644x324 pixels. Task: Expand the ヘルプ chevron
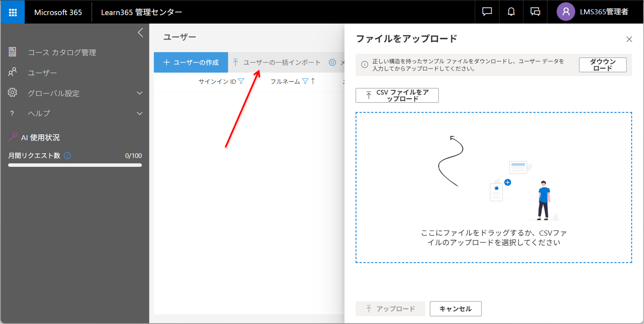140,113
